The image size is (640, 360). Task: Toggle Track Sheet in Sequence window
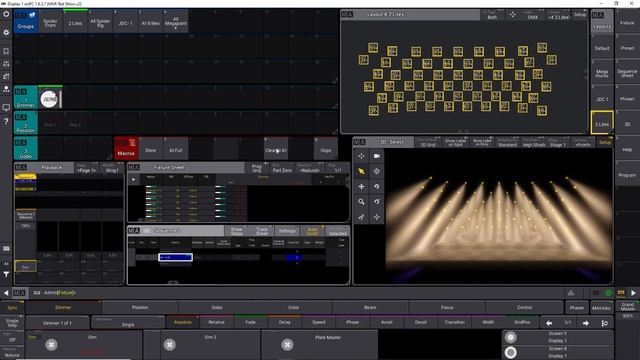[x=262, y=231]
